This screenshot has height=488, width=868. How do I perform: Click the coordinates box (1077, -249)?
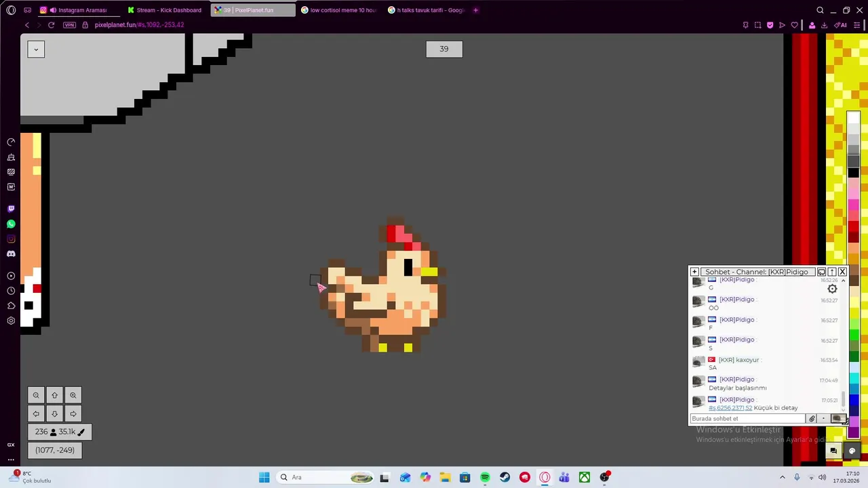(55, 450)
